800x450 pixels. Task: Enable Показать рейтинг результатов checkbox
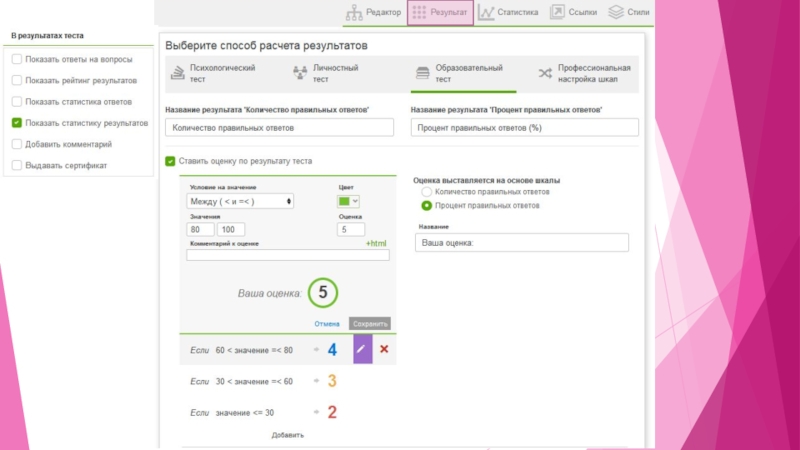click(x=17, y=80)
